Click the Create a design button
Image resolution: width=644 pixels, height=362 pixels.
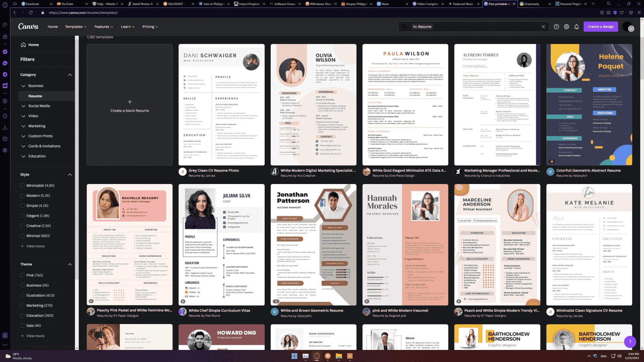click(601, 27)
